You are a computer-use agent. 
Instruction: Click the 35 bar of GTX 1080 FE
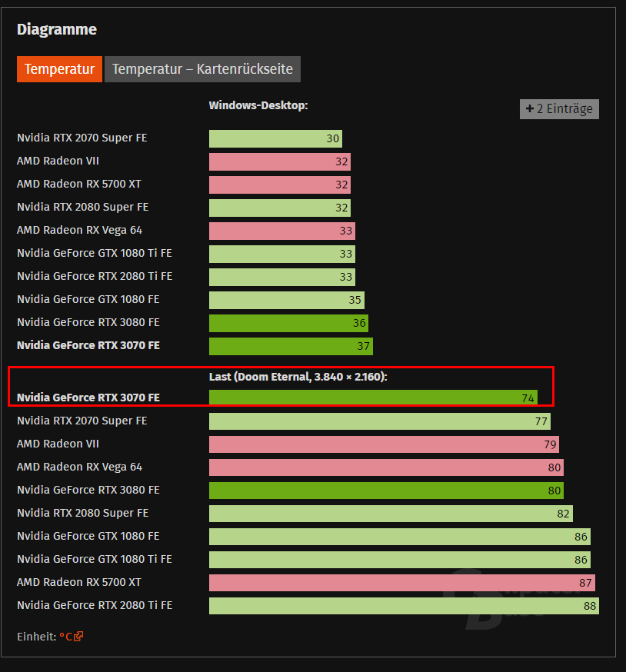287,301
